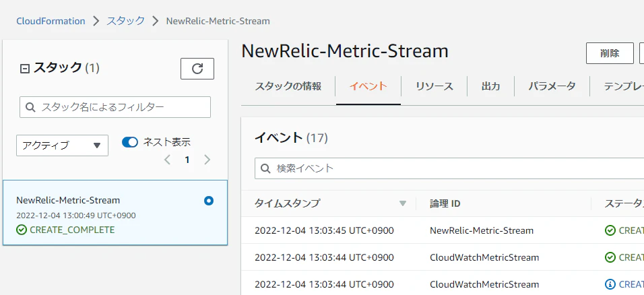Go to previous stack list page
Screen dimensions: 644x295
(x=167, y=160)
